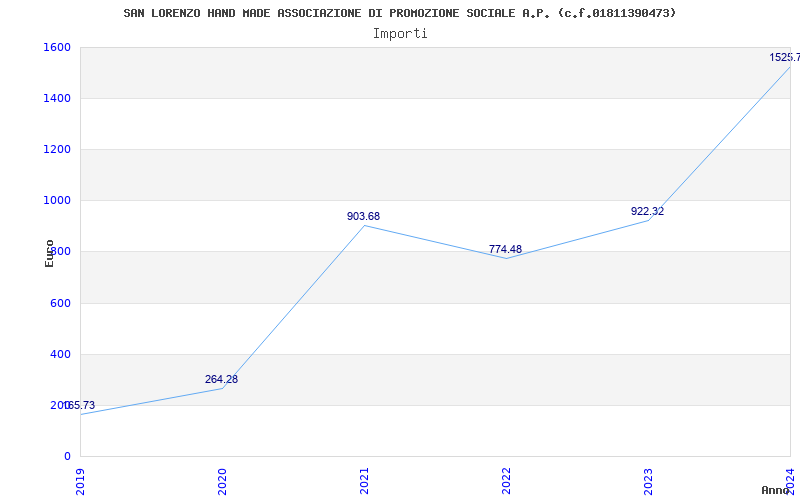Screen dimensions: 800x500
Task: Click the 1200 y-axis tick label
Action: [x=58, y=149]
